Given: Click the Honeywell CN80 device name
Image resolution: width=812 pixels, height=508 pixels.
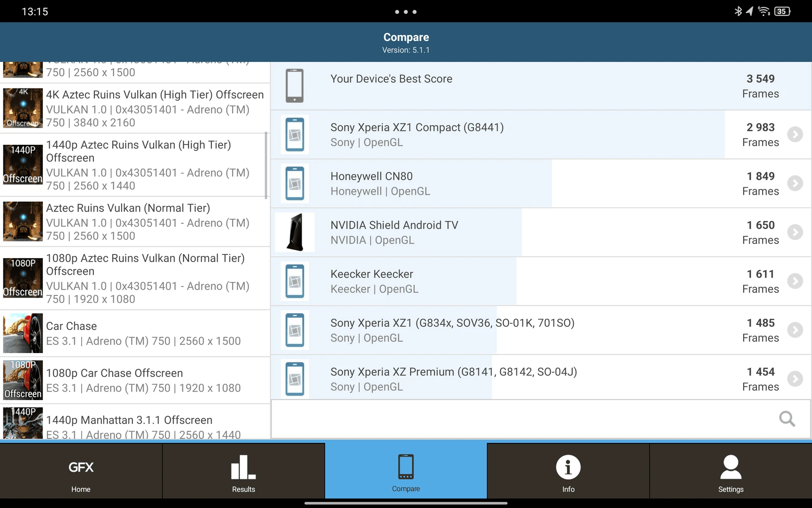Looking at the screenshot, I should coord(371,176).
